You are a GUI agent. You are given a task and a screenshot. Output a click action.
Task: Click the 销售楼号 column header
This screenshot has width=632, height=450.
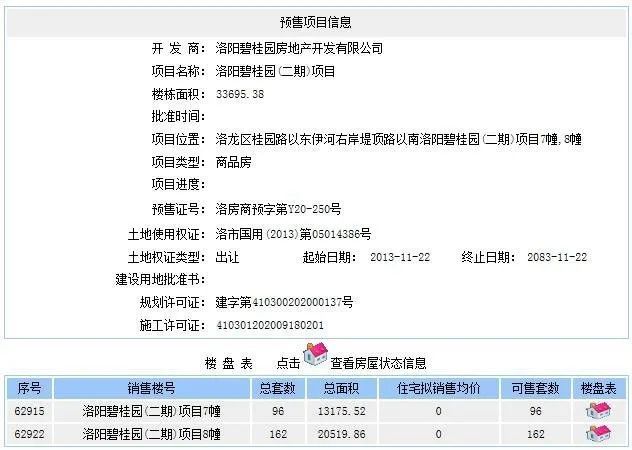(152, 388)
